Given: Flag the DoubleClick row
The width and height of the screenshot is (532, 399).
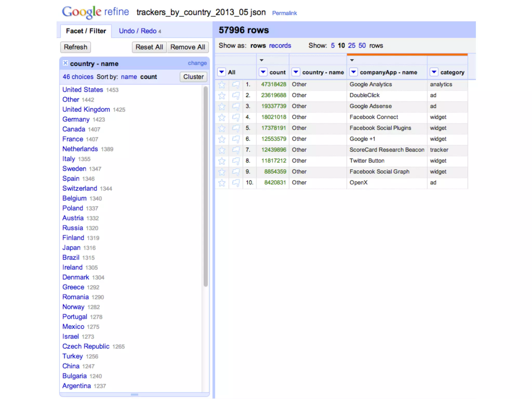Looking at the screenshot, I should point(236,96).
